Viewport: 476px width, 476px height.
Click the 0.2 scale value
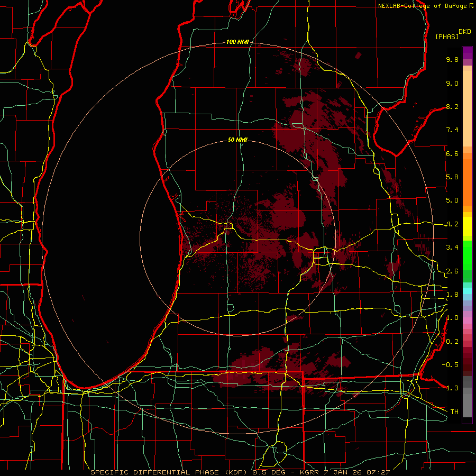pyautogui.click(x=452, y=342)
